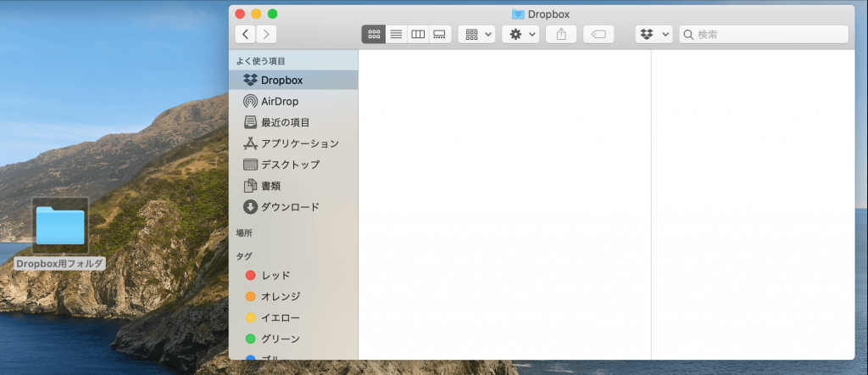Open the item grouping dropdown

click(x=476, y=34)
